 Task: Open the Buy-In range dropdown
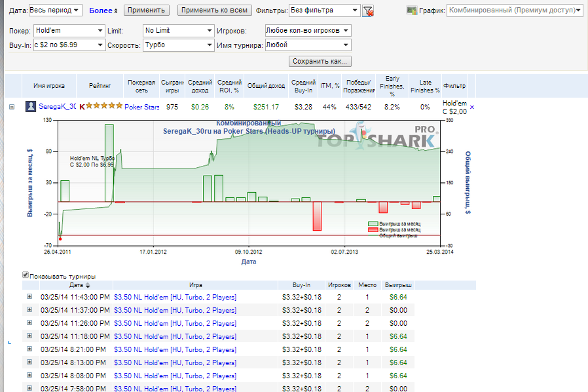coord(69,45)
